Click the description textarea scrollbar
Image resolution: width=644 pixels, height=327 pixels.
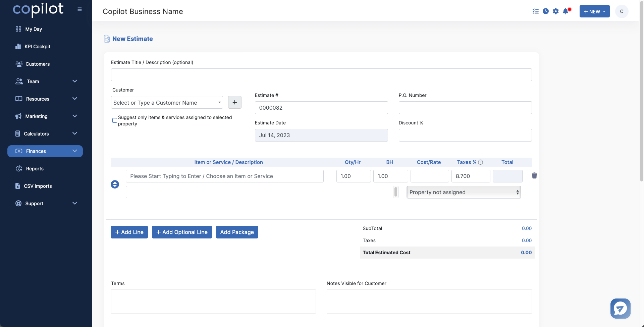[396, 192]
